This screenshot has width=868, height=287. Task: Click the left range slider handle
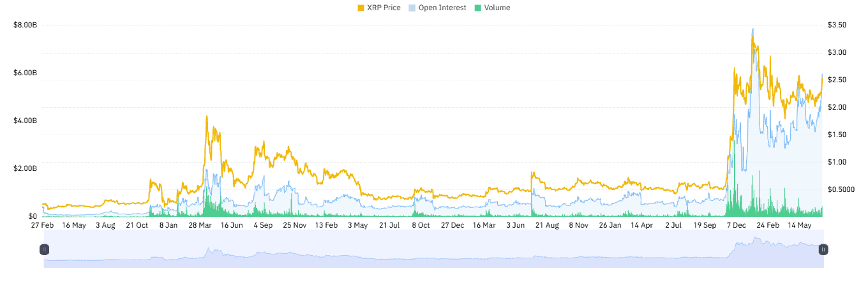coord(44,249)
